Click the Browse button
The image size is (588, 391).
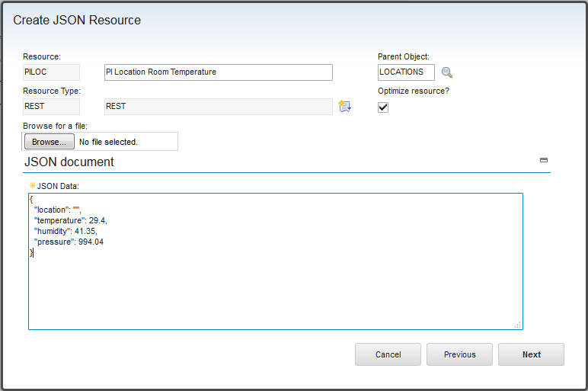pyautogui.click(x=50, y=142)
